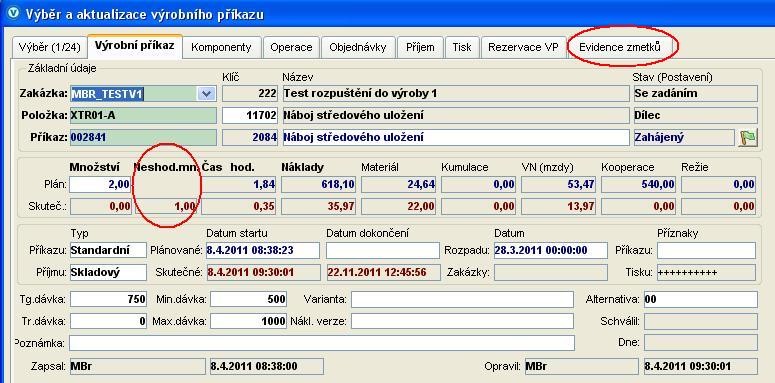This screenshot has width=775, height=383.
Task: Click the actual Neshod.mn. value 1,00
Action: click(166, 207)
